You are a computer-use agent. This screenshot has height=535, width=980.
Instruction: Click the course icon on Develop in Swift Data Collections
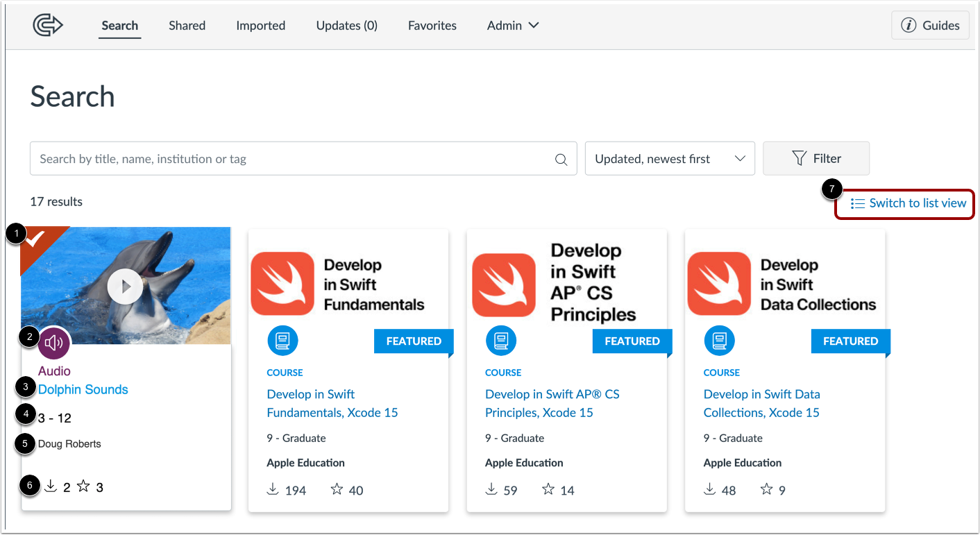tap(719, 340)
